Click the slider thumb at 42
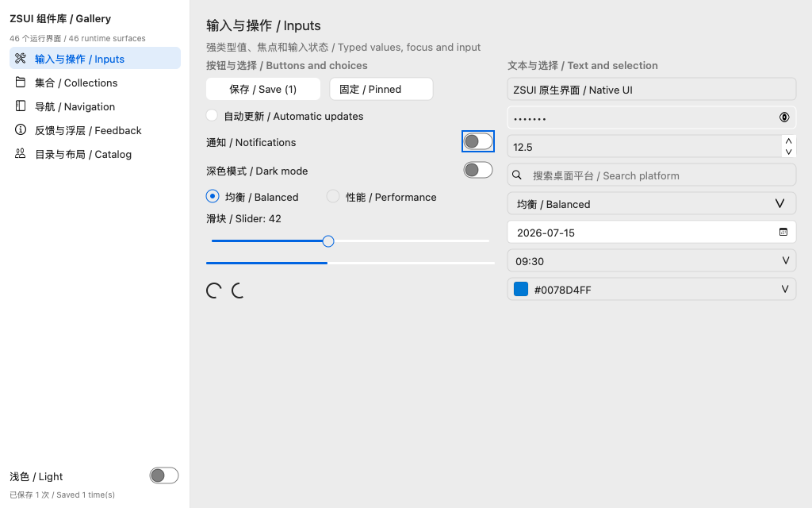The image size is (812, 508). pos(328,241)
